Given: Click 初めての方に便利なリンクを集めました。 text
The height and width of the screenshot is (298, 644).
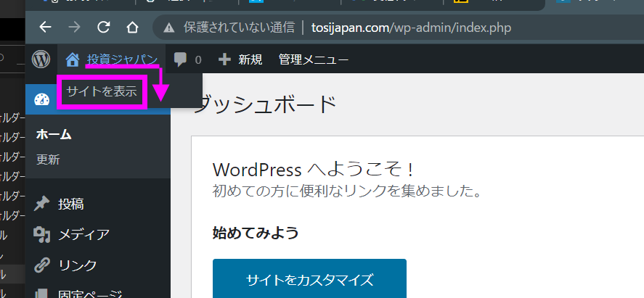Looking at the screenshot, I should (347, 191).
